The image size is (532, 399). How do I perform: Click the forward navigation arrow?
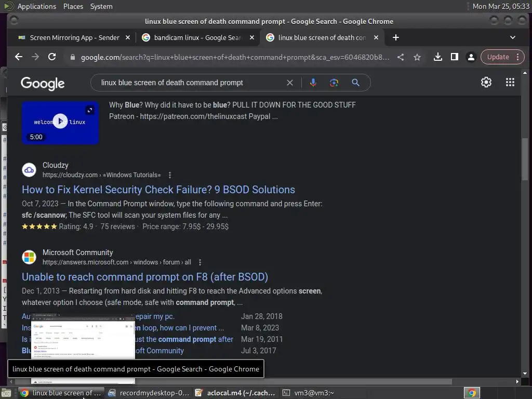(35, 57)
